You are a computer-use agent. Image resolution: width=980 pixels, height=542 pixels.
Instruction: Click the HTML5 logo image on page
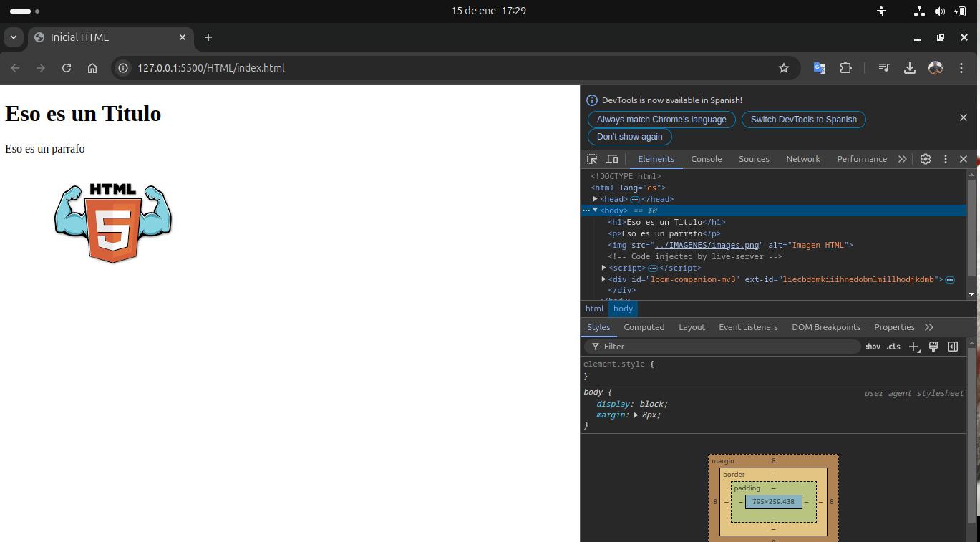click(113, 223)
